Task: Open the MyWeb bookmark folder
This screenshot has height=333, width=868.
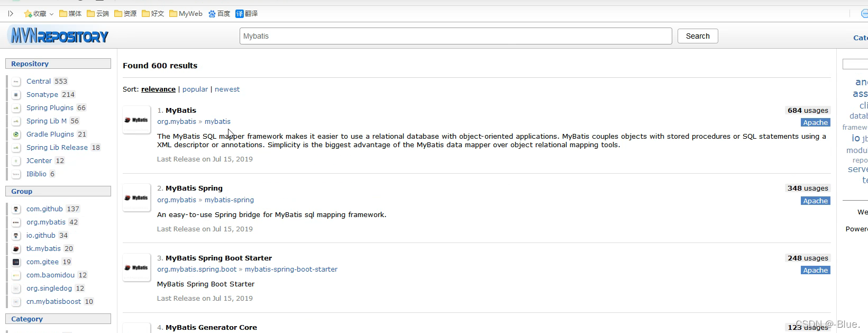Action: pyautogui.click(x=186, y=14)
